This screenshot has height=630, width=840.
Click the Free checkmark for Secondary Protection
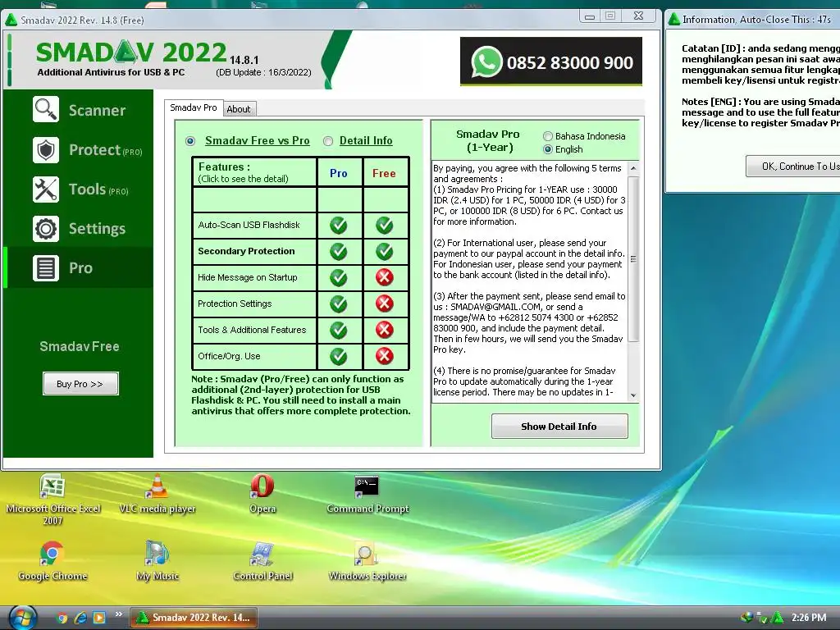(x=384, y=251)
